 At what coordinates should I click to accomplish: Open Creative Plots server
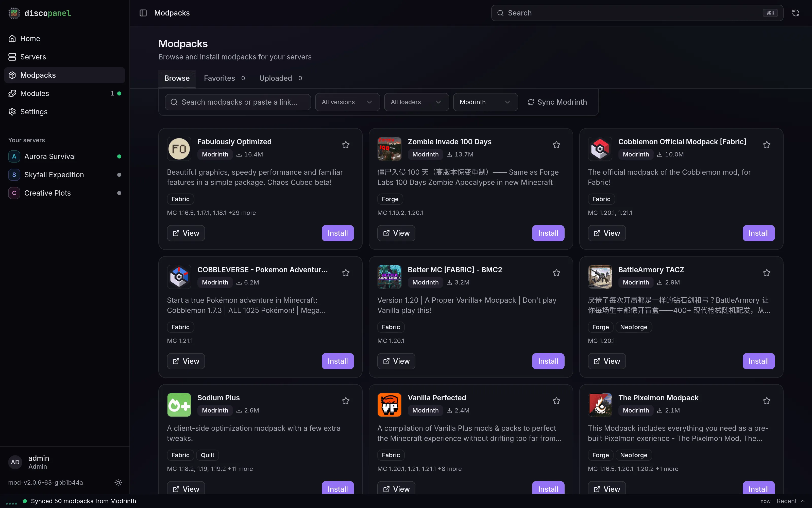[x=64, y=193]
